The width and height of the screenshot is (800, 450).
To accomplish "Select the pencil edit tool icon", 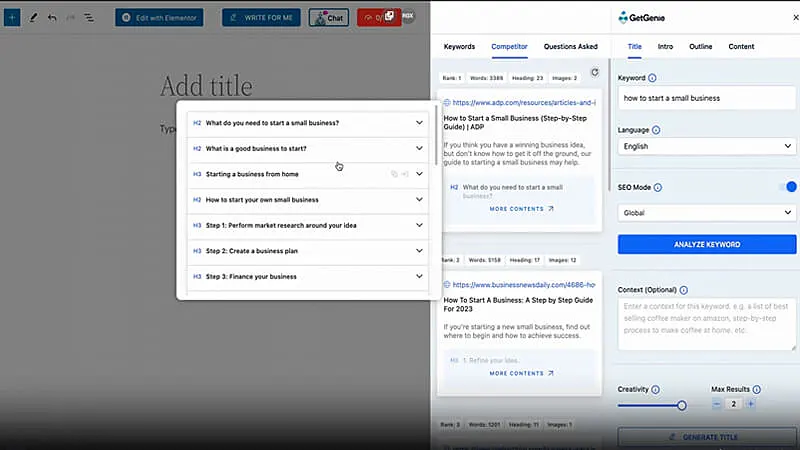I will [33, 18].
